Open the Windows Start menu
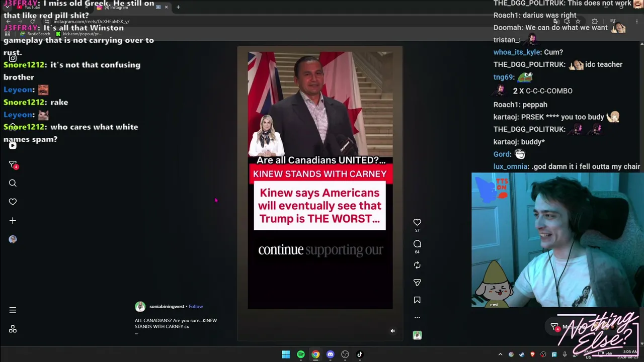The width and height of the screenshot is (644, 362). 286,354
